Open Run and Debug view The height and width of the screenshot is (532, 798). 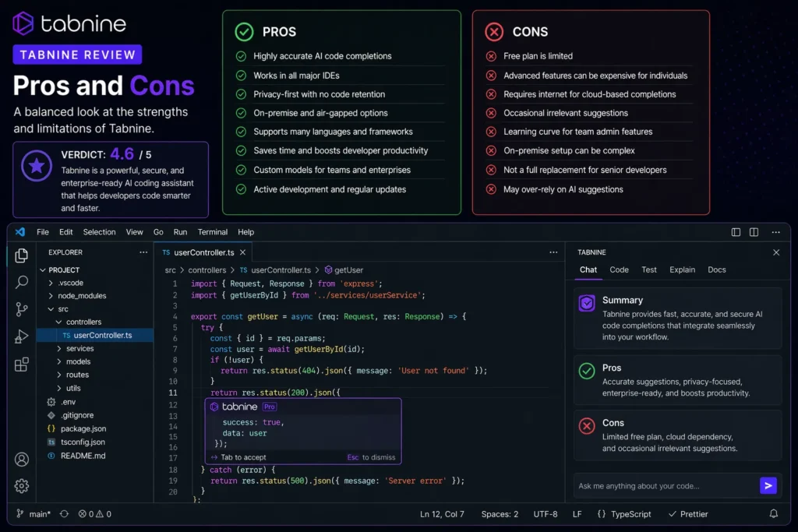(x=21, y=336)
